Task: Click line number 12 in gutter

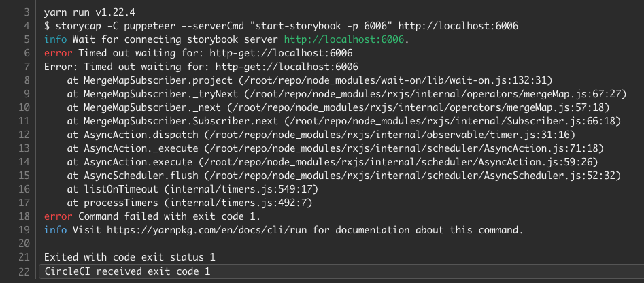Action: (x=24, y=135)
